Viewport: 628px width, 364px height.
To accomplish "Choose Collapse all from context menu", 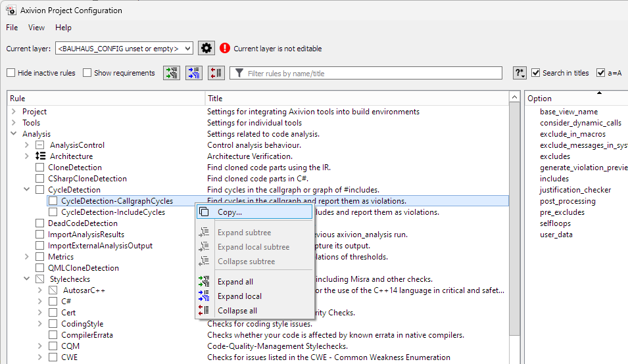I will click(x=254, y=310).
